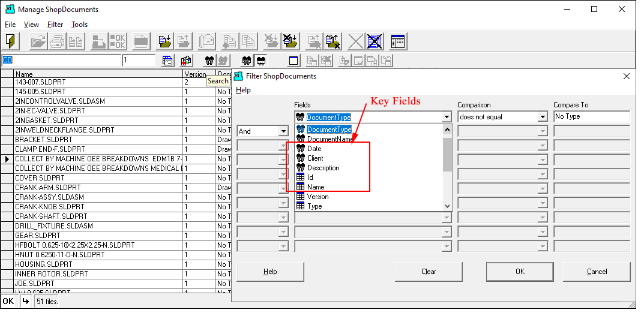The height and width of the screenshot is (325, 644).
Task: Click the blank window icon in second toolbar
Action: [x=293, y=61]
